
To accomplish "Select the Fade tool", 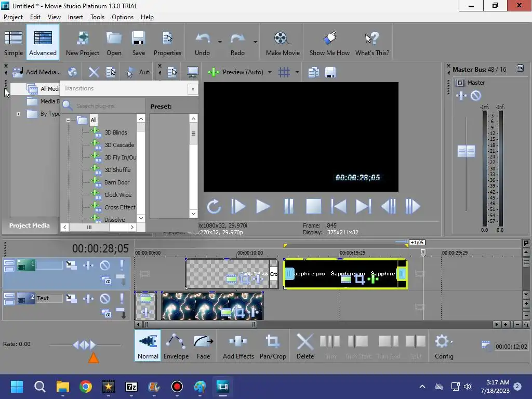I will pos(203,346).
